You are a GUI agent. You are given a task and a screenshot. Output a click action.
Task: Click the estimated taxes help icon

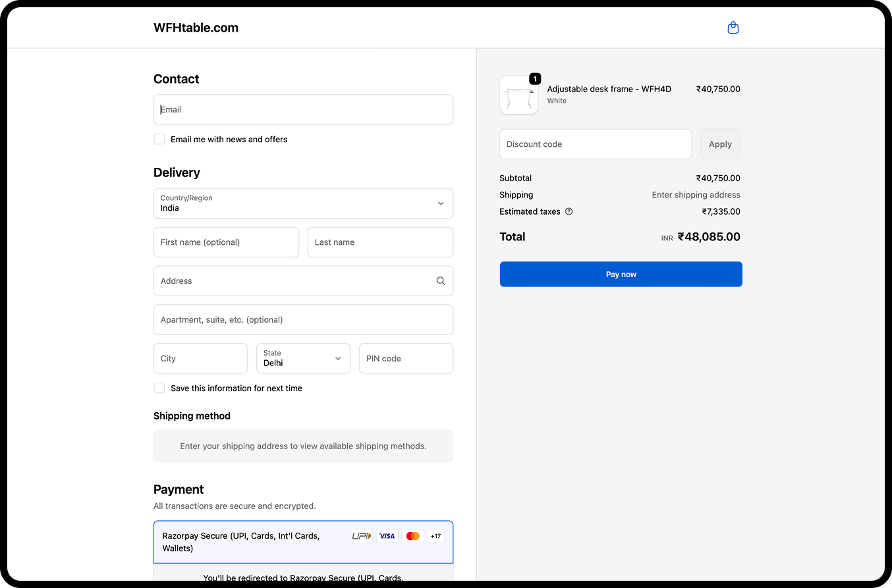pyautogui.click(x=569, y=212)
